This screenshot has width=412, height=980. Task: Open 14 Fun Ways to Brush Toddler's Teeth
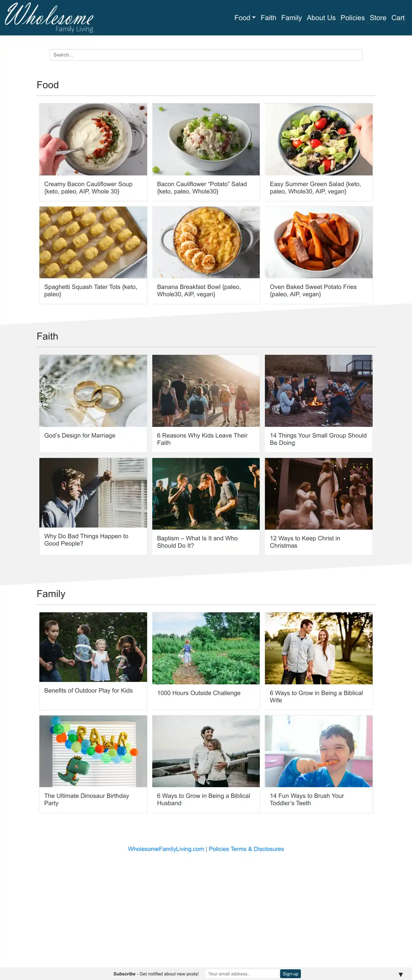coord(307,799)
